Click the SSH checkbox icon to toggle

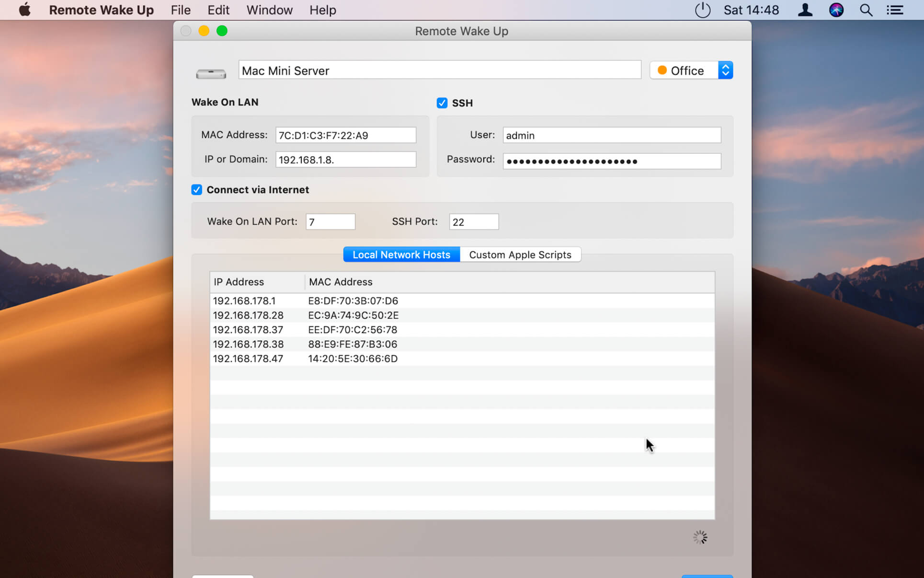(x=442, y=103)
